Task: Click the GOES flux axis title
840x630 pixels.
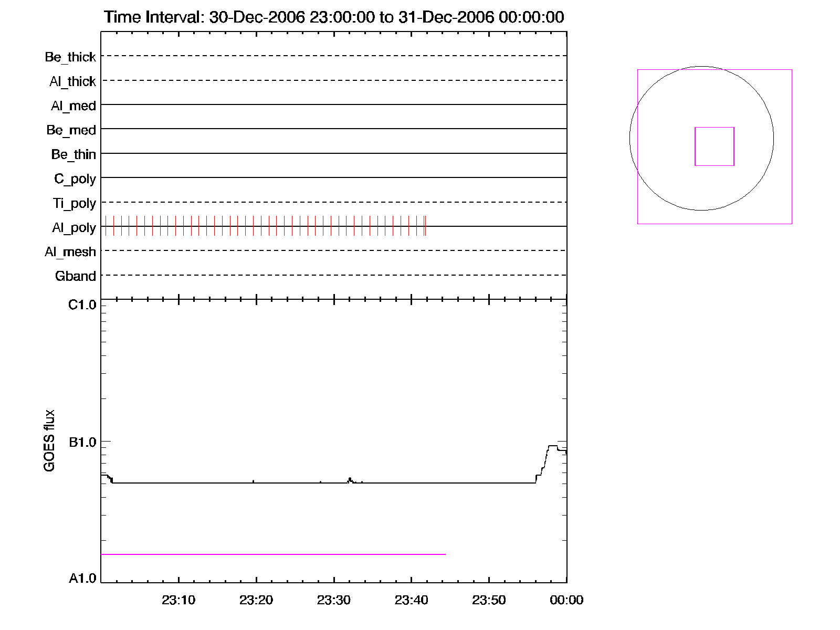Action: click(x=49, y=440)
